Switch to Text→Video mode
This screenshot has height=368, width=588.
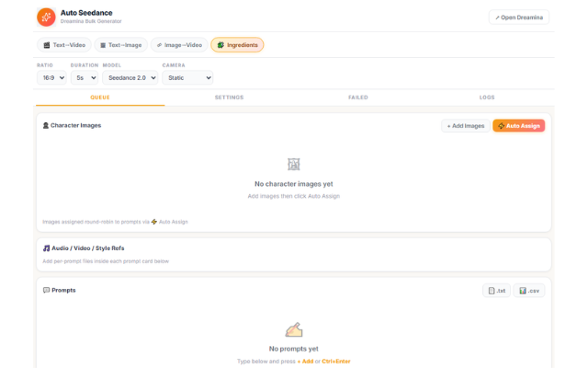(64, 45)
